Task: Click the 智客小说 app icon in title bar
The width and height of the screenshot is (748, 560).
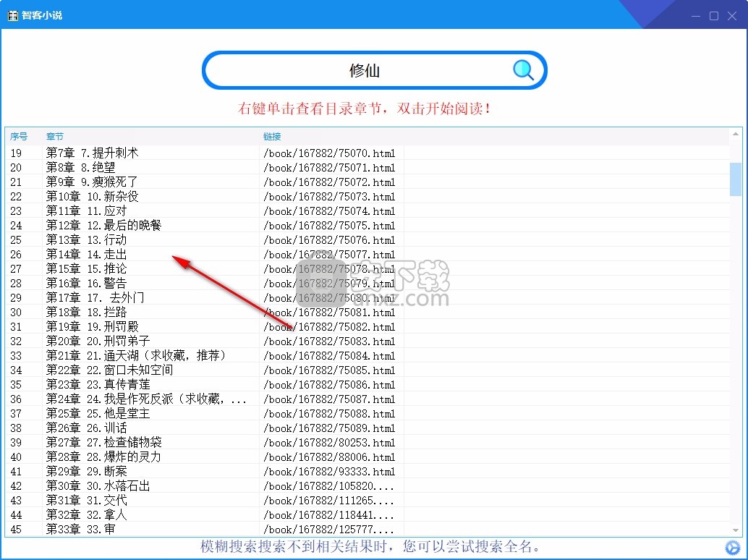Action: 13,15
